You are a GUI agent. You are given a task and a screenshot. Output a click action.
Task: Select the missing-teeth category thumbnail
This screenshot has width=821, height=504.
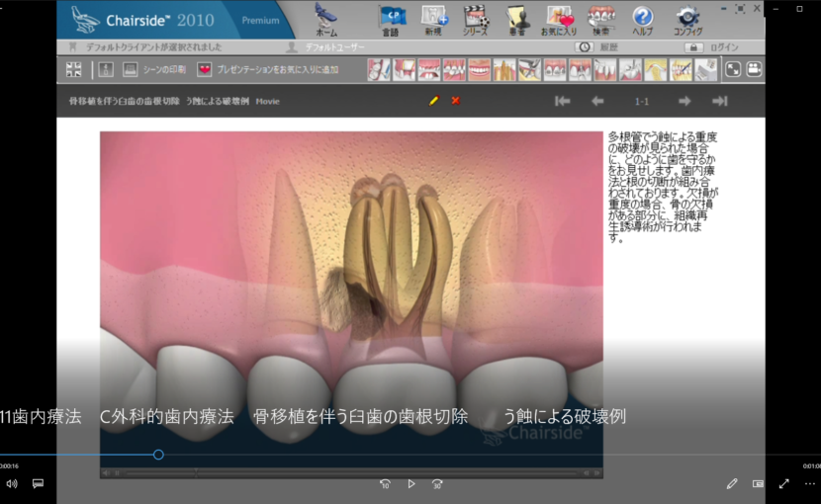point(429,69)
